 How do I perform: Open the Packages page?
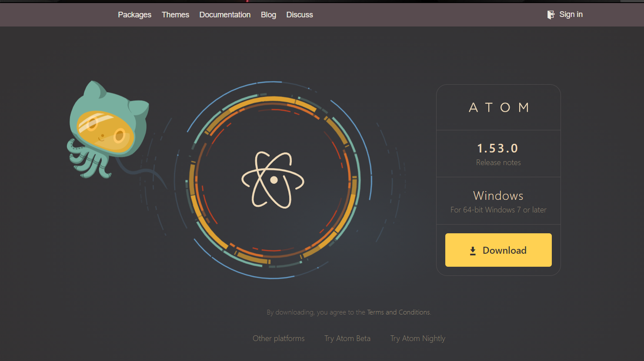coord(134,15)
